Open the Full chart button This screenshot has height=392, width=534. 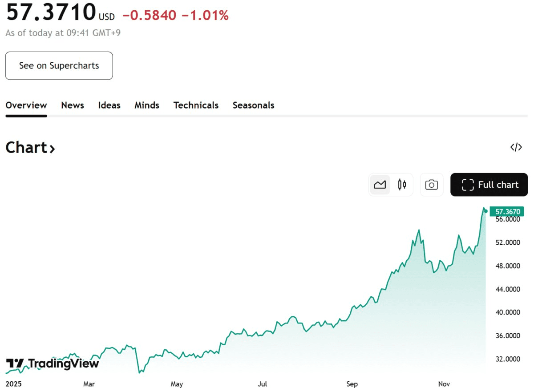click(x=489, y=185)
